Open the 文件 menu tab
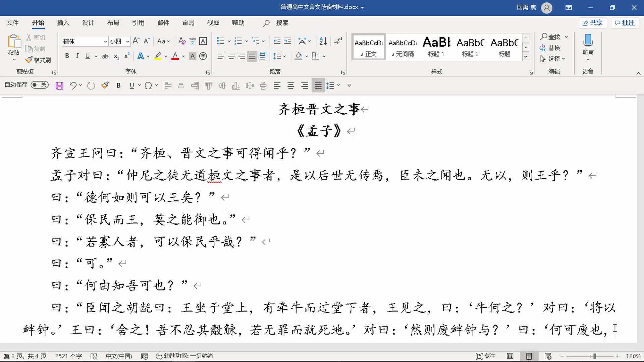Image resolution: width=644 pixels, height=362 pixels. click(x=12, y=23)
